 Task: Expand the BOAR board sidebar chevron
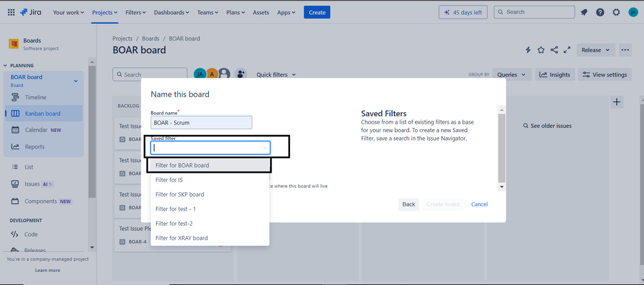(x=75, y=81)
